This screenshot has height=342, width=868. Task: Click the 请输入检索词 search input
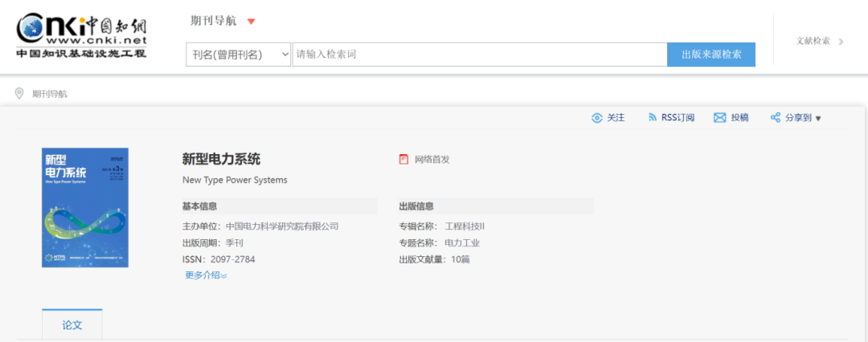tap(479, 55)
